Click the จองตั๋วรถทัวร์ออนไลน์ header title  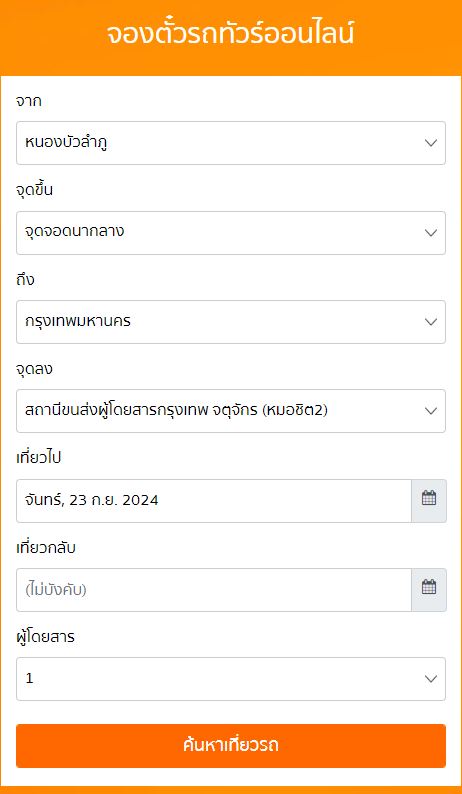[230, 34]
